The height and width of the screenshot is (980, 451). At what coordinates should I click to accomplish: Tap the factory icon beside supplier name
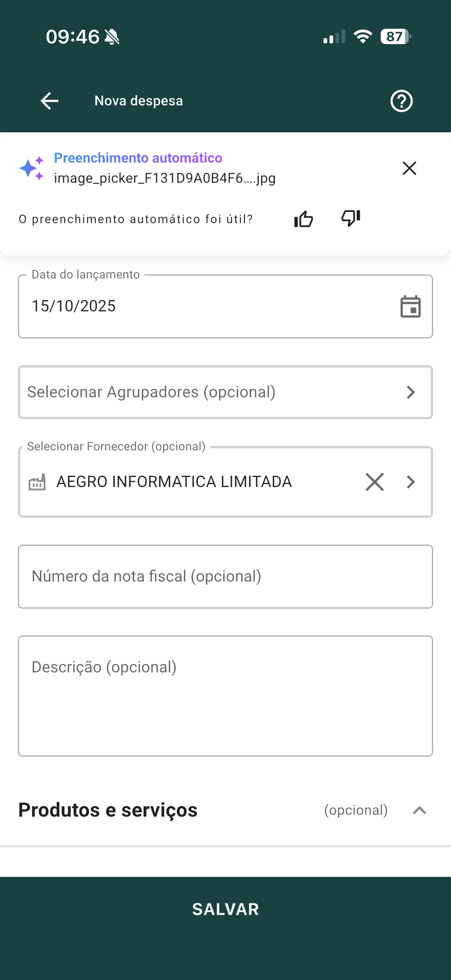tap(37, 482)
